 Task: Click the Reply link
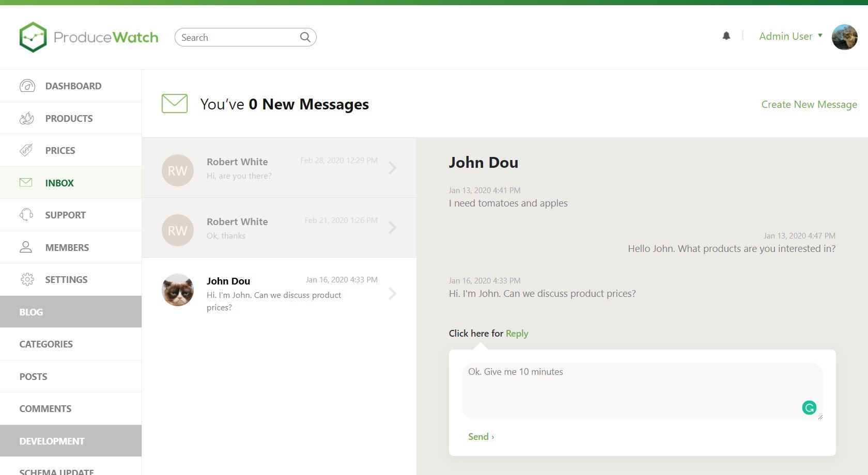tap(517, 334)
